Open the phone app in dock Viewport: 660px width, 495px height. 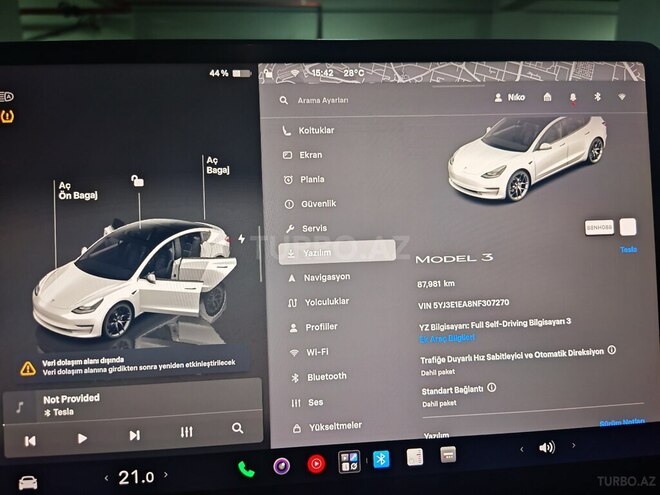(x=246, y=469)
